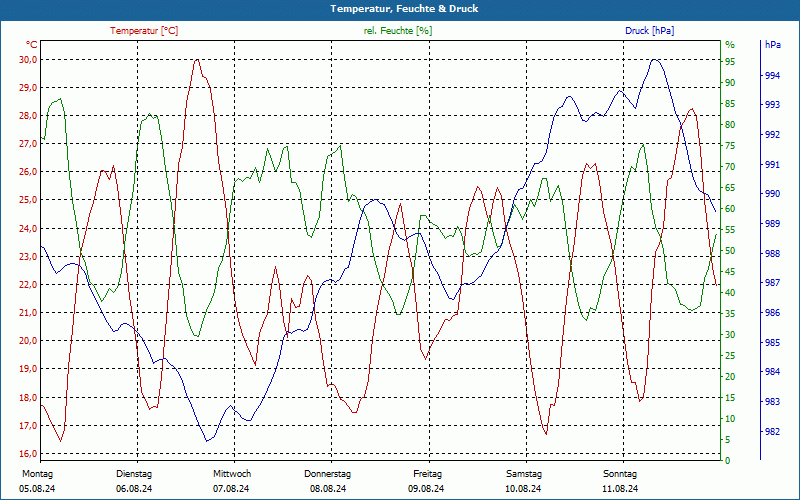Image resolution: width=800 pixels, height=500 pixels.
Task: Click the '988' pressure axis value
Action: 773,254
